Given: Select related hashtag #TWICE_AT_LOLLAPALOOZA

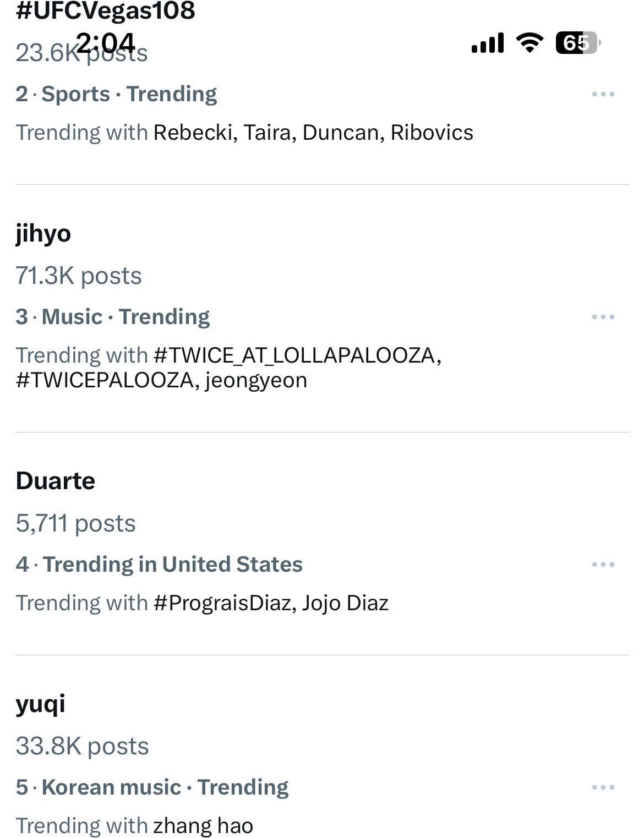Looking at the screenshot, I should [x=297, y=355].
